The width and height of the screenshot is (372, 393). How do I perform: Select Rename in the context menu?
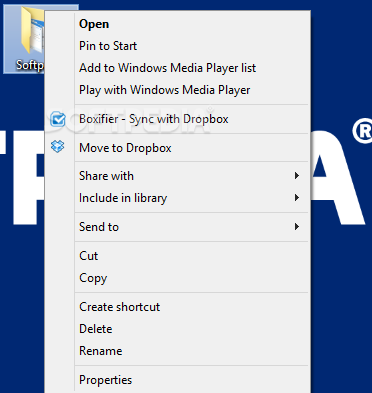pos(177,351)
